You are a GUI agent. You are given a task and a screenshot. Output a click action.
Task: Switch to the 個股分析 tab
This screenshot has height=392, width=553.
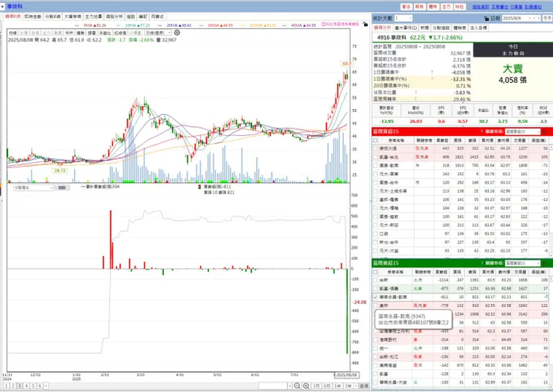pyautogui.click(x=114, y=16)
